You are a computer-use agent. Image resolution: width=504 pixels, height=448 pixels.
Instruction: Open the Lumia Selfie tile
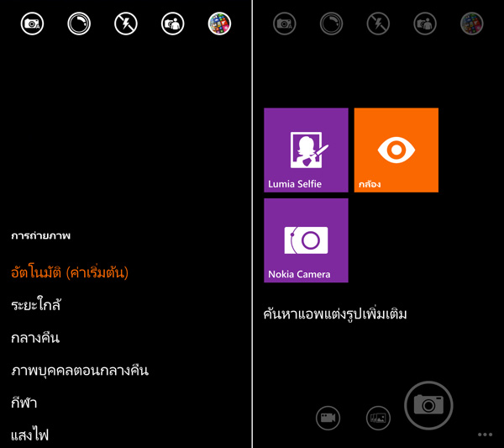306,150
